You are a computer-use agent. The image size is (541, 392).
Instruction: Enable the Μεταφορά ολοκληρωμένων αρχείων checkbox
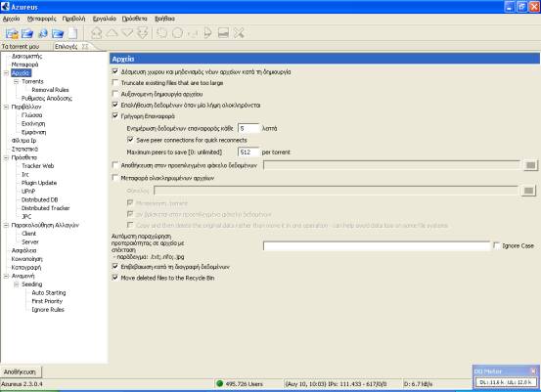pyautogui.click(x=115, y=178)
